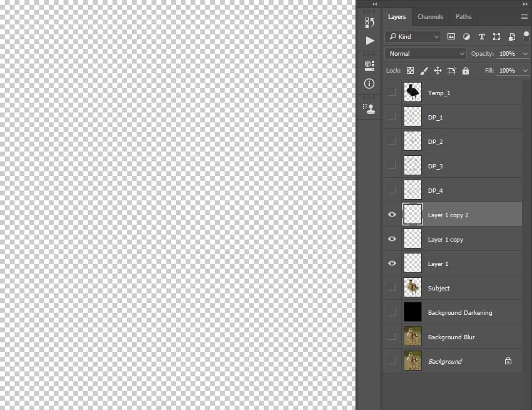Select the Lock image pixels brush icon
Image resolution: width=532 pixels, height=410 pixels.
point(423,70)
